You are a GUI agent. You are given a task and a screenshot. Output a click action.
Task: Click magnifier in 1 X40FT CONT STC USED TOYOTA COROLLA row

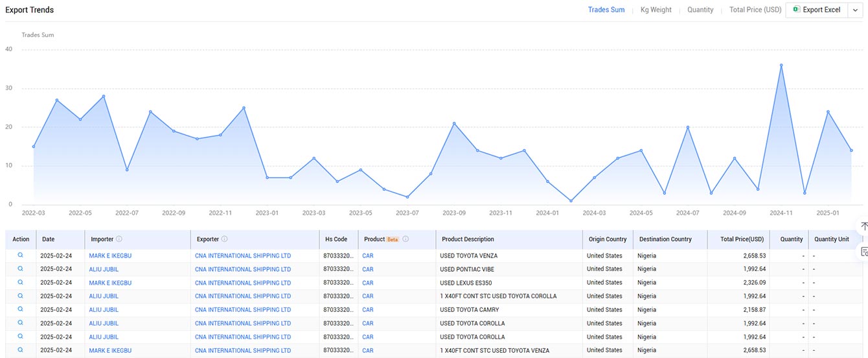(x=20, y=296)
